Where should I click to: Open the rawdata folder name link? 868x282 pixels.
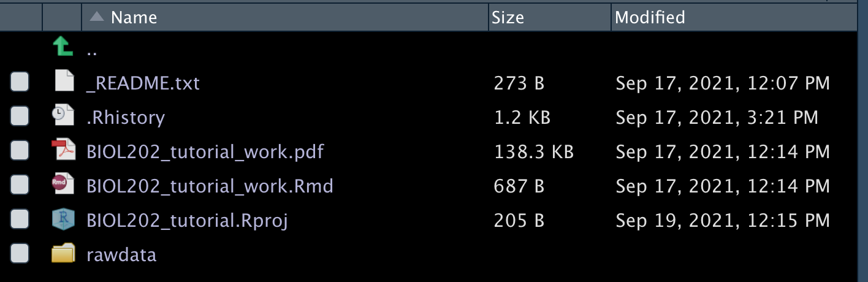121,254
